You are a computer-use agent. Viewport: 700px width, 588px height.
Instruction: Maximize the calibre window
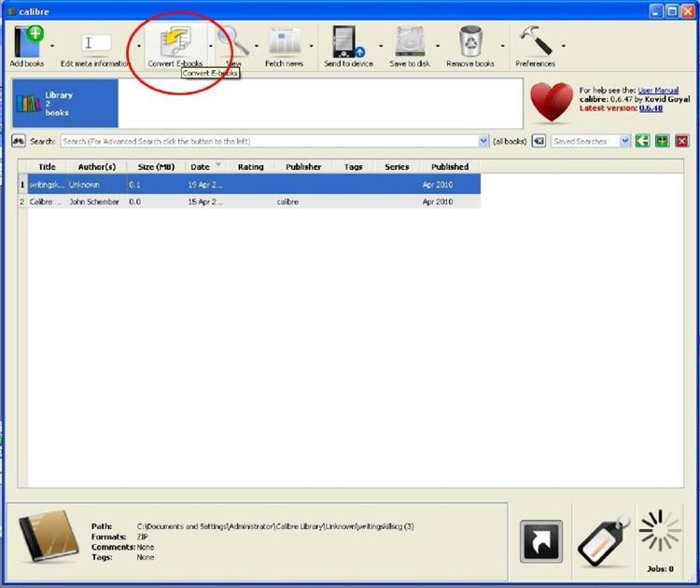pos(672,10)
